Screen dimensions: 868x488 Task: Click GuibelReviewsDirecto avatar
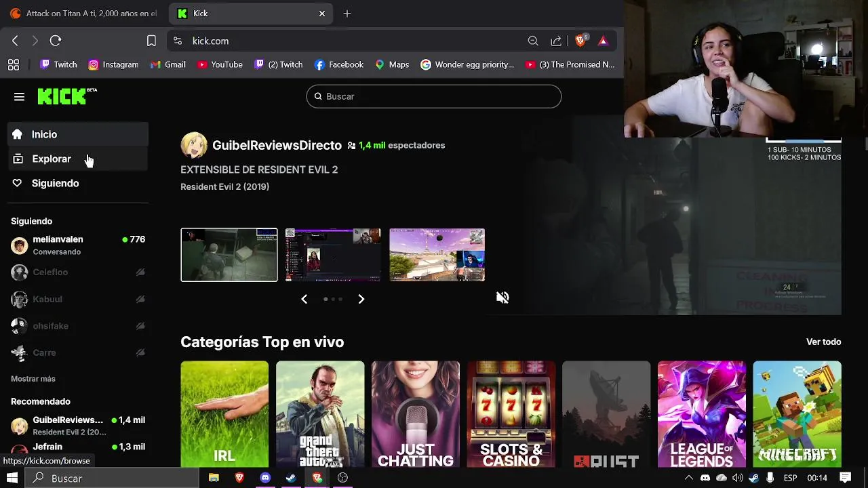pyautogui.click(x=194, y=145)
